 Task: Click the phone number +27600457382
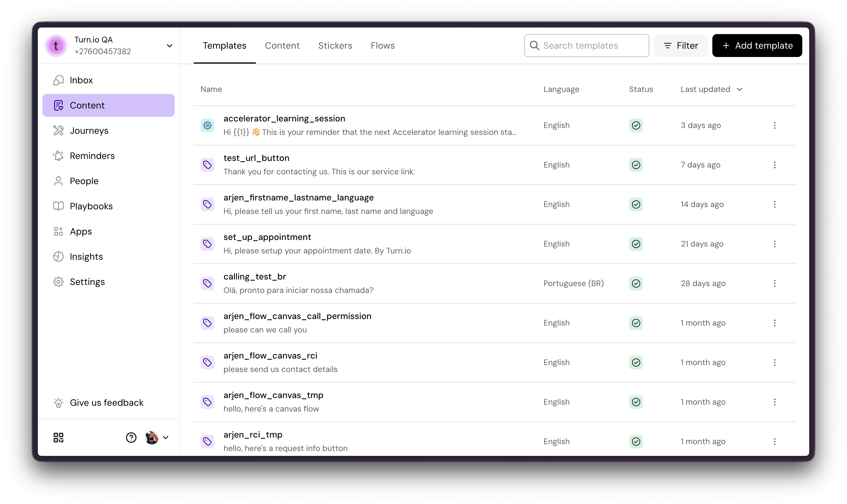pos(103,51)
